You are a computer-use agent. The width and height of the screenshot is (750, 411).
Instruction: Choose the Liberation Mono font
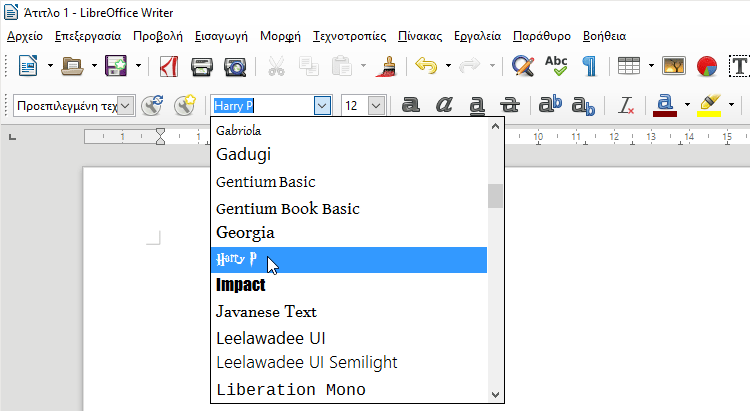349,389
